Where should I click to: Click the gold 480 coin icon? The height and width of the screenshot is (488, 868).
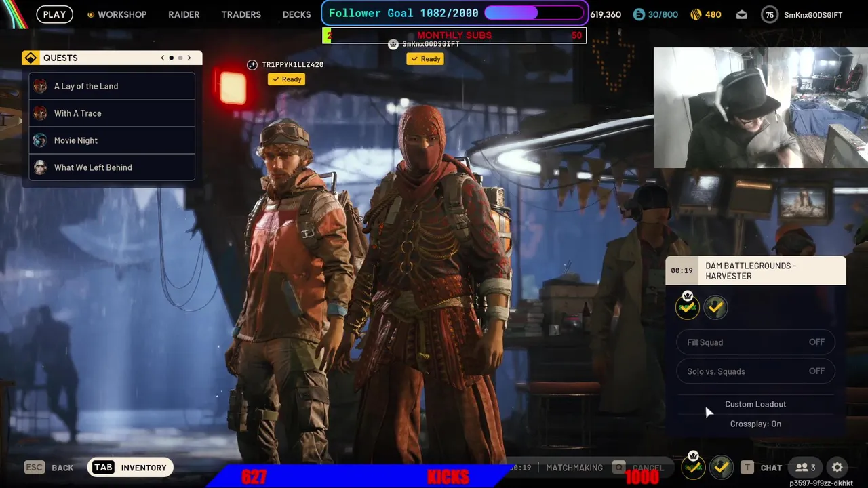click(x=695, y=14)
